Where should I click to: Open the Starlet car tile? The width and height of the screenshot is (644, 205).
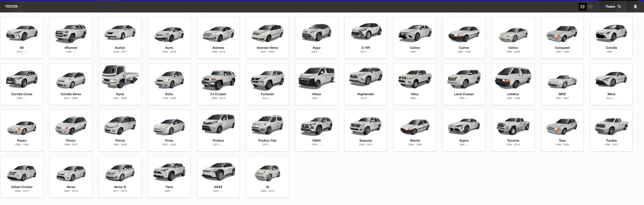pyautogui.click(x=415, y=131)
